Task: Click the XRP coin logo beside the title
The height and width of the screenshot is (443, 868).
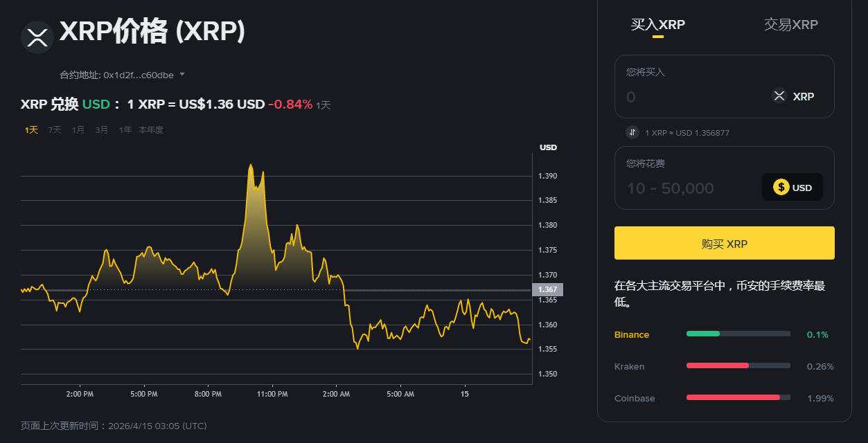Action: [37, 37]
